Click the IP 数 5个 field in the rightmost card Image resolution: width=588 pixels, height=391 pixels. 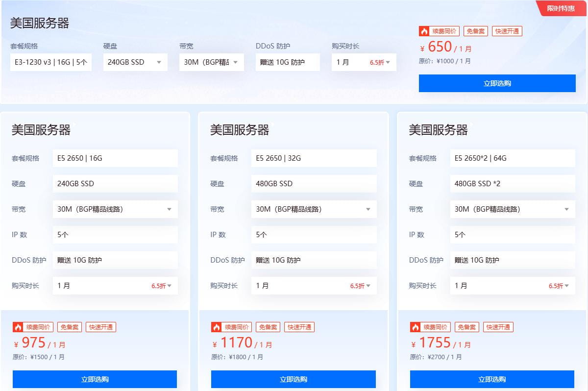coord(512,235)
